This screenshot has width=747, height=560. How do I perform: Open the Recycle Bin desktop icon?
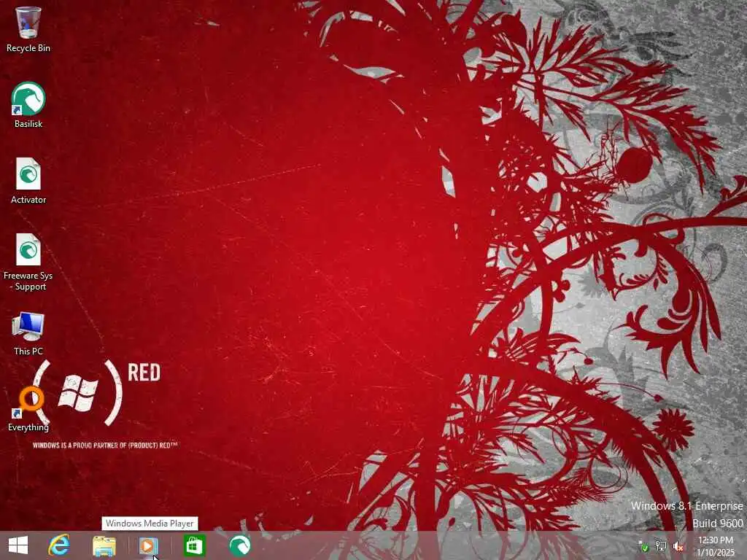tap(28, 23)
